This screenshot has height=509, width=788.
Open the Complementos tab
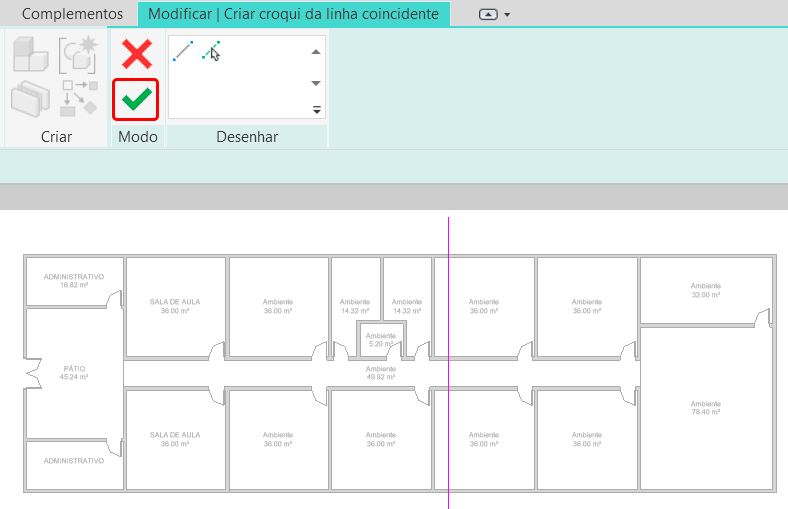tap(72, 14)
